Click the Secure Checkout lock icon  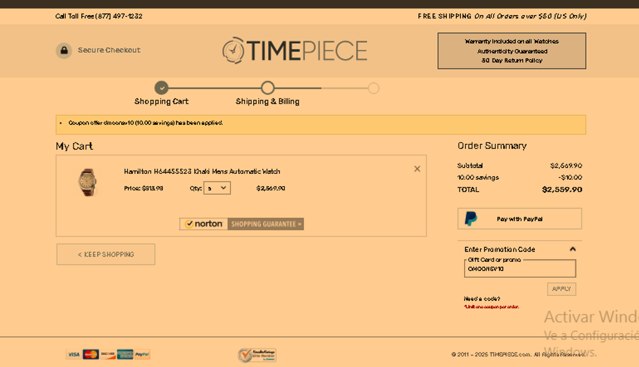[x=64, y=51]
